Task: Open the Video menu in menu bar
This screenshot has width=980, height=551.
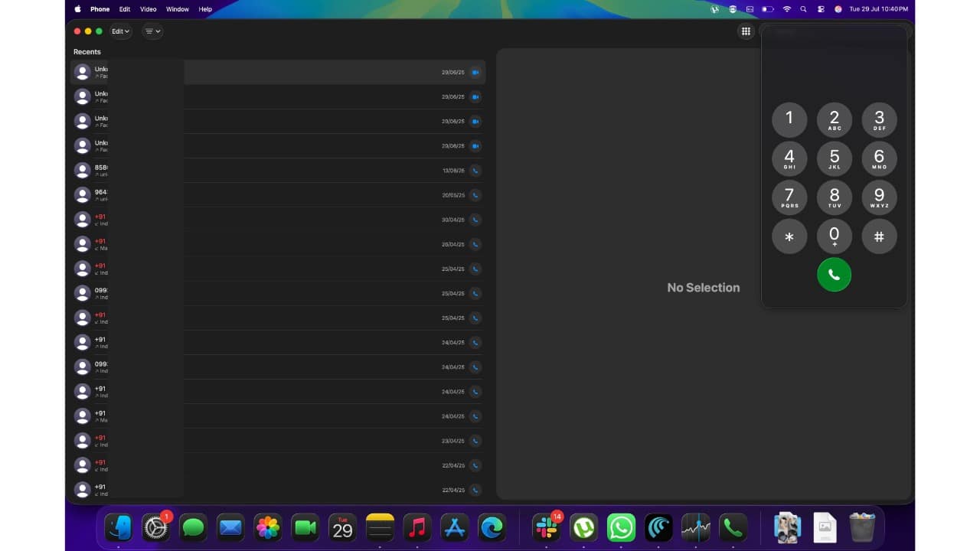Action: pyautogui.click(x=148, y=9)
